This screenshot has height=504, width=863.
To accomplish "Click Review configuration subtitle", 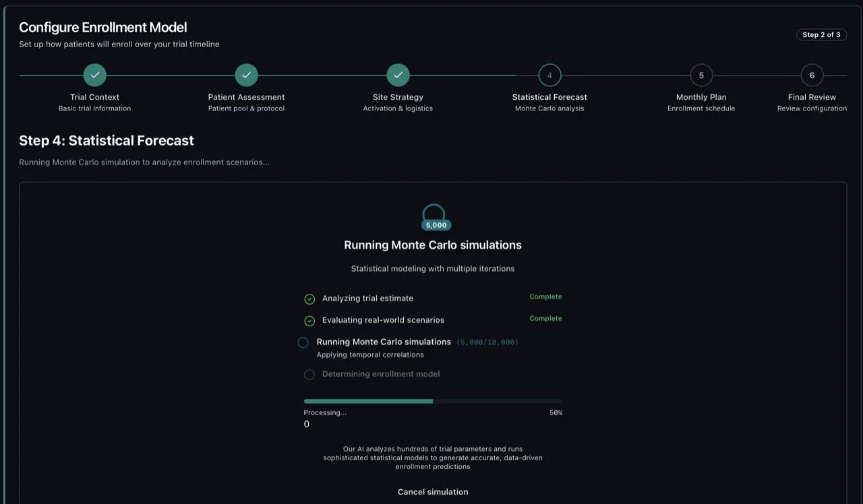I will pos(812,108).
